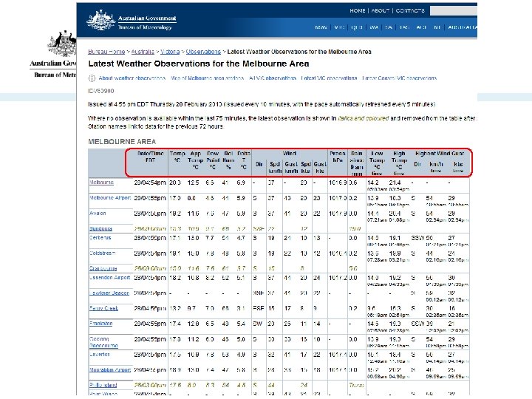This screenshot has height=399, width=532.
Task: Select VIC in the state navigation bar
Action: tap(339, 27)
